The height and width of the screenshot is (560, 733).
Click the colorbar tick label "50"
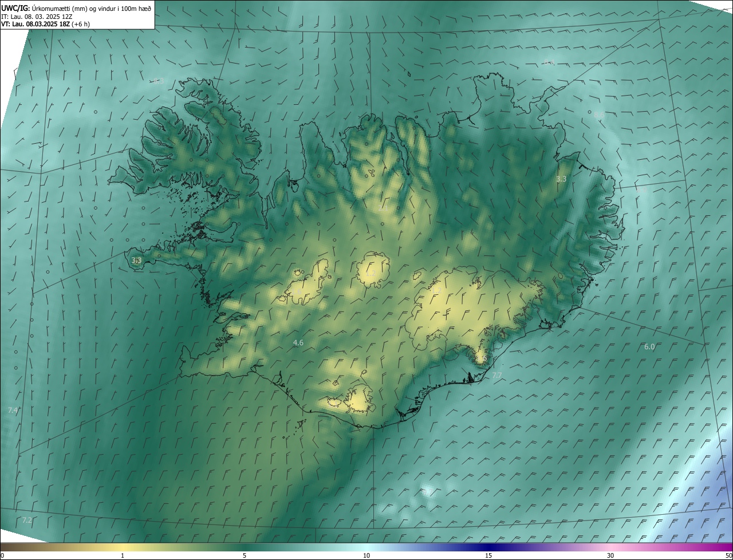click(x=728, y=556)
